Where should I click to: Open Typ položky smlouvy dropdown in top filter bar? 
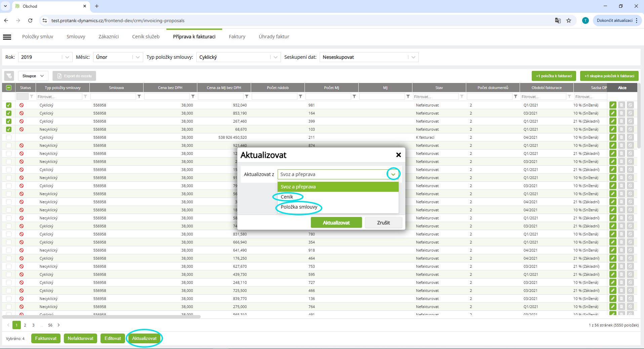pos(239,57)
